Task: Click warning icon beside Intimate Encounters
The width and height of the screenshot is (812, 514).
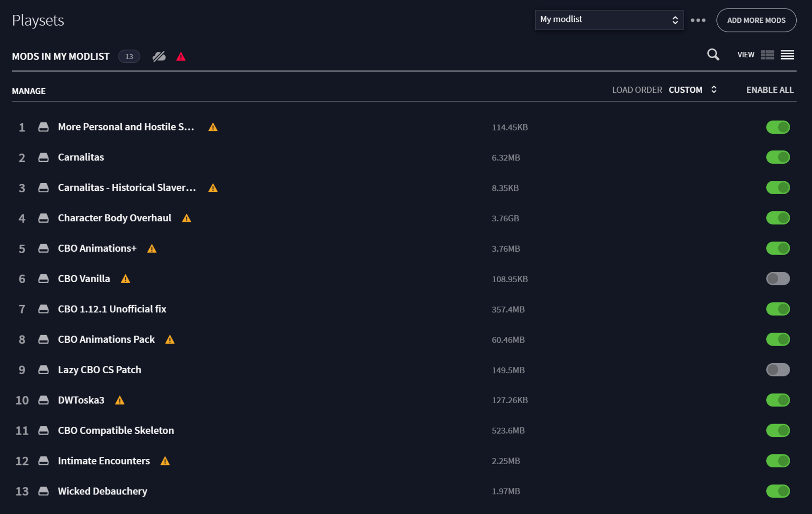Action: 165,461
